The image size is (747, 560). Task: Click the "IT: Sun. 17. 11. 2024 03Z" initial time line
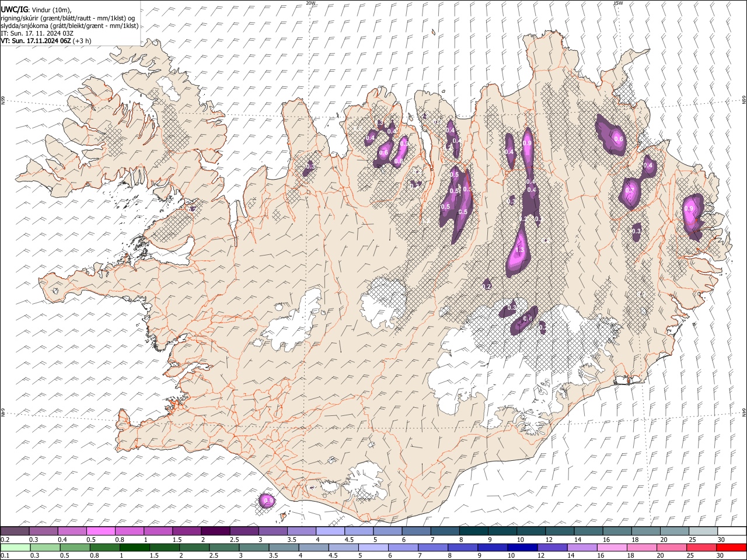tap(37, 33)
